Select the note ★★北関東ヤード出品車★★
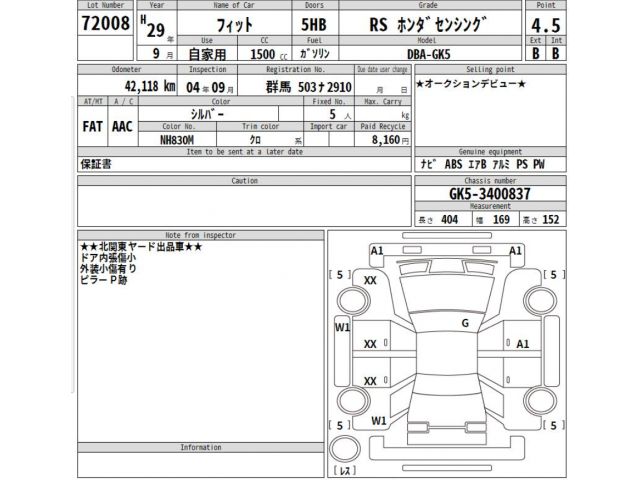 click(x=141, y=247)
